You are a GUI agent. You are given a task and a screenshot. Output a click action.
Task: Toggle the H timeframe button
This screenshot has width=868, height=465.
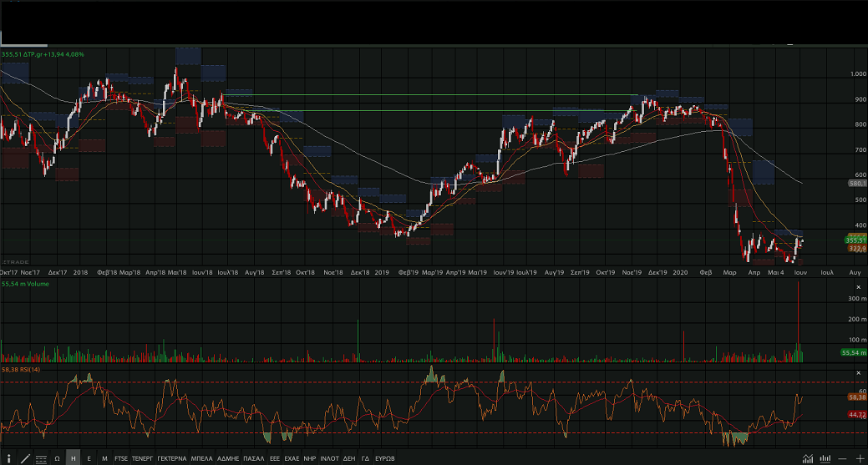pos(74,458)
